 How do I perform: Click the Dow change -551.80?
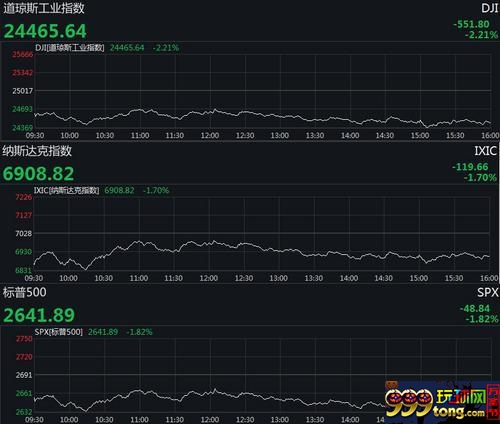[471, 24]
